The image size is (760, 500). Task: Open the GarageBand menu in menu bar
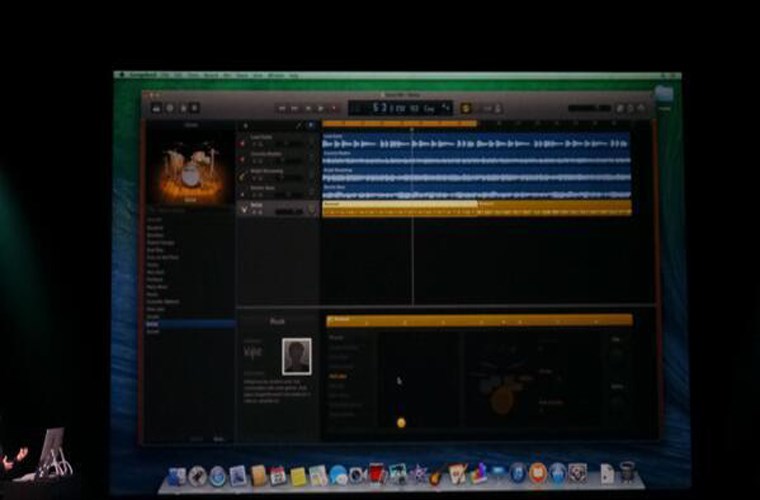coord(142,76)
